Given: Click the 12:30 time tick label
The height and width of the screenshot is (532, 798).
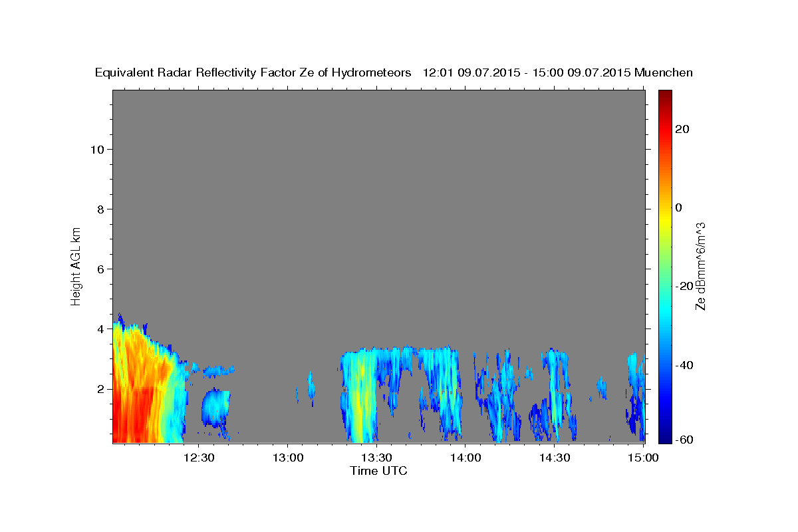Looking at the screenshot, I should pos(199,458).
